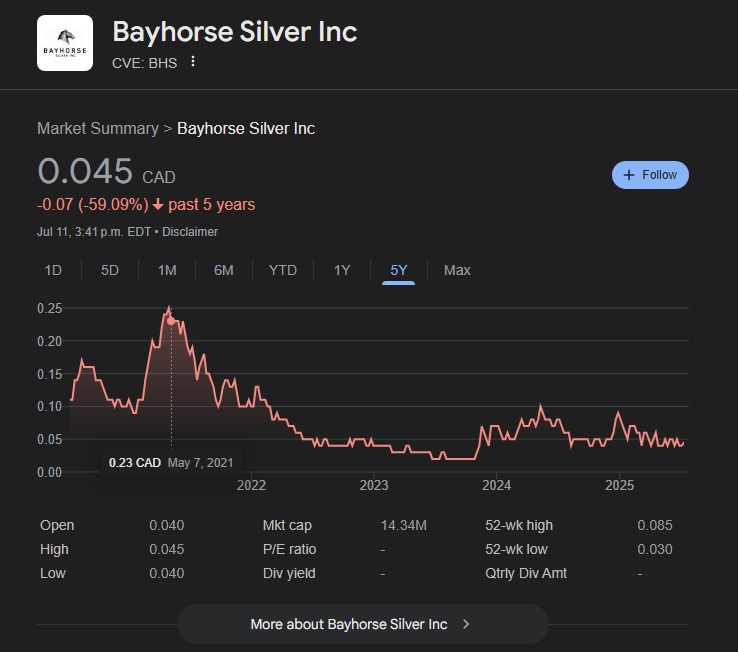Click the Qtrly Div Amt label
This screenshot has width=738, height=652.
click(x=526, y=573)
